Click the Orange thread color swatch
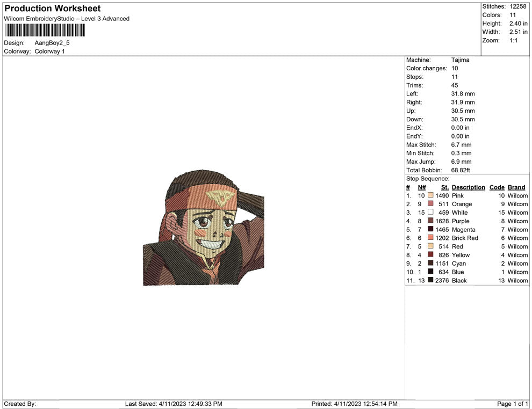The height and width of the screenshot is (409, 532). coord(430,203)
